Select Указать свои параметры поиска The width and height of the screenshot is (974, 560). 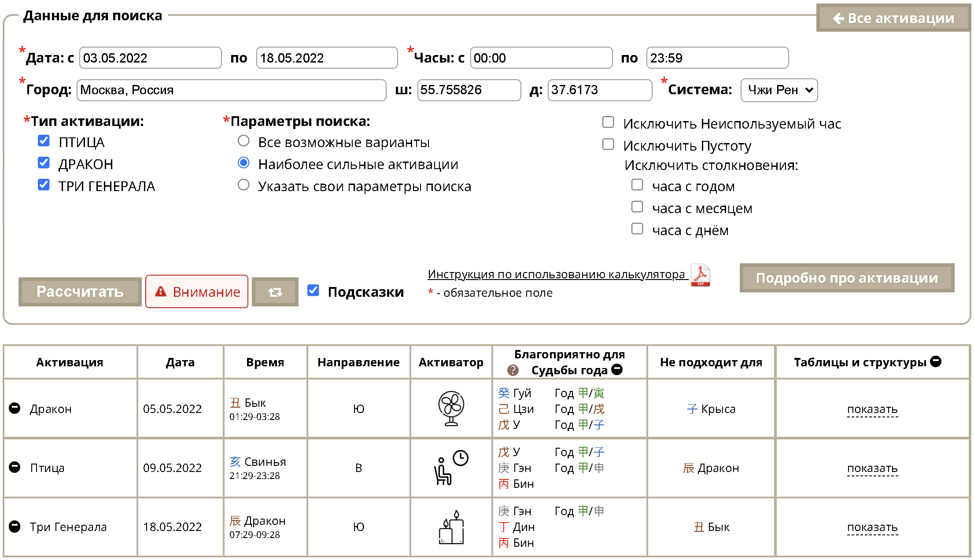[x=243, y=185]
